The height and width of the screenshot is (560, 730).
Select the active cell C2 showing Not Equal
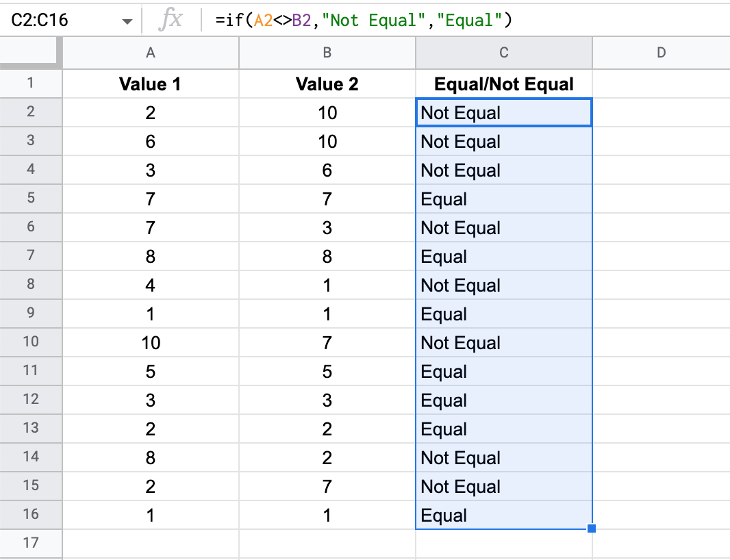[504, 112]
